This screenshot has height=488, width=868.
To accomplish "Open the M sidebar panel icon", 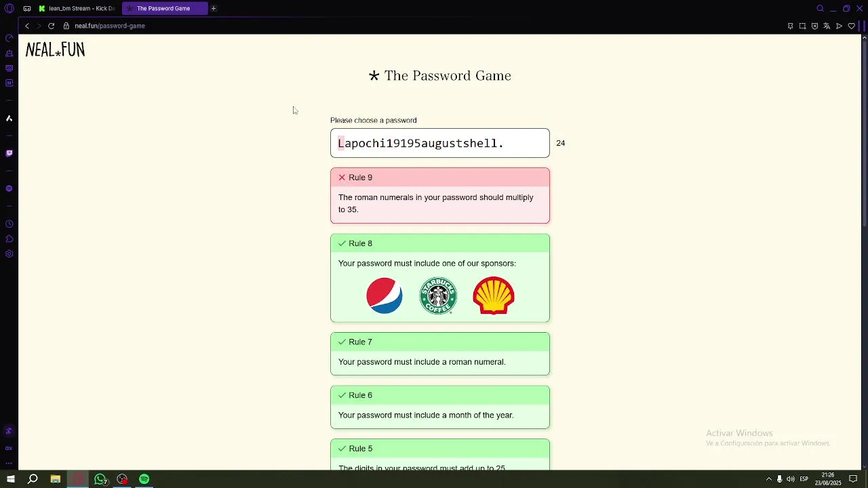I will click(9, 83).
